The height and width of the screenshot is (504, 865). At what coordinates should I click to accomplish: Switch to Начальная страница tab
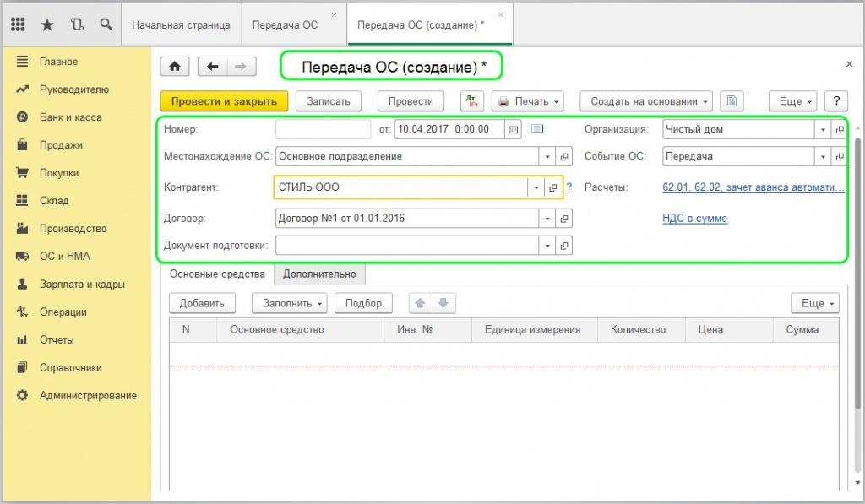[x=181, y=24]
